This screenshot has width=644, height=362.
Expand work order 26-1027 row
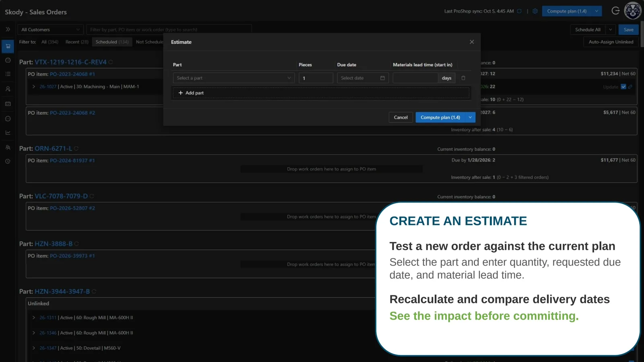click(x=34, y=86)
